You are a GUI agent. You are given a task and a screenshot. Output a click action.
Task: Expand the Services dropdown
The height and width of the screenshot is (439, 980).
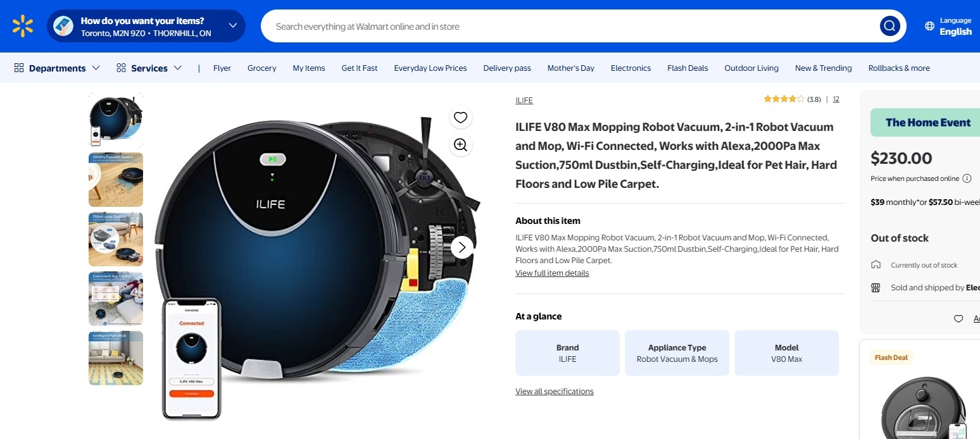click(149, 68)
